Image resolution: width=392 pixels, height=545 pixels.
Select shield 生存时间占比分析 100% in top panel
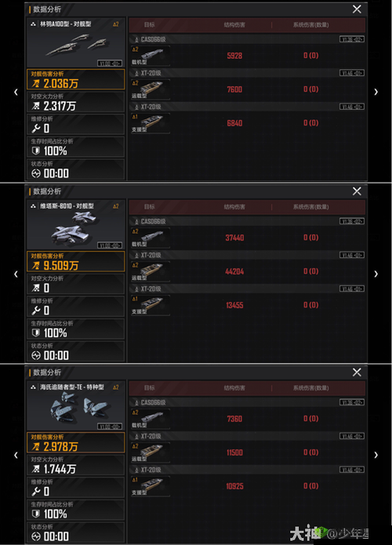pos(76,147)
